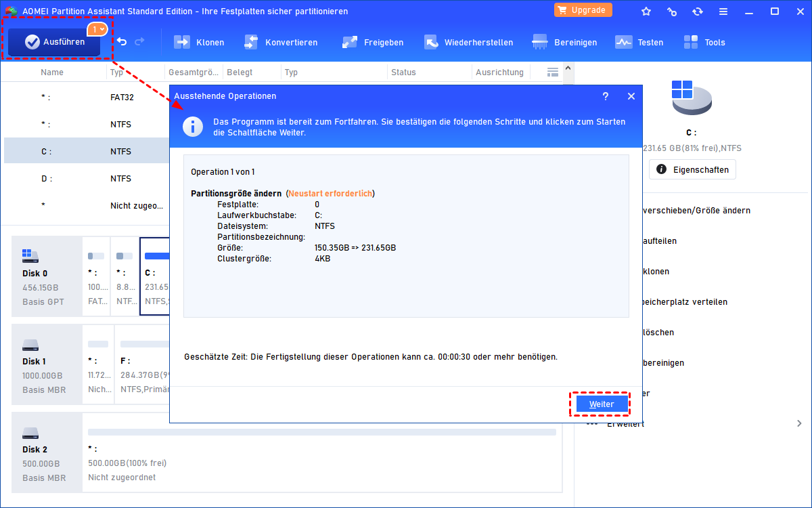Click 'Speicherplatz verteilen' in side panel
This screenshot has width=812, height=508.
[684, 302]
